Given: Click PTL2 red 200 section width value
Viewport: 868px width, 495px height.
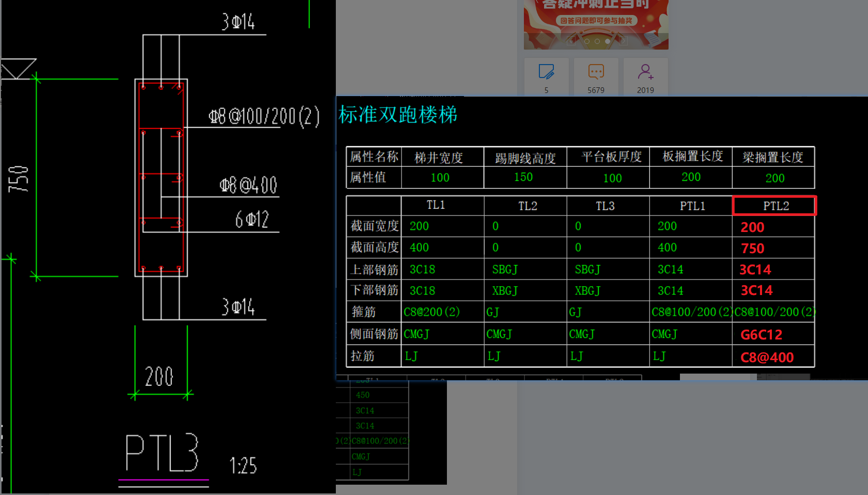Looking at the screenshot, I should (752, 227).
